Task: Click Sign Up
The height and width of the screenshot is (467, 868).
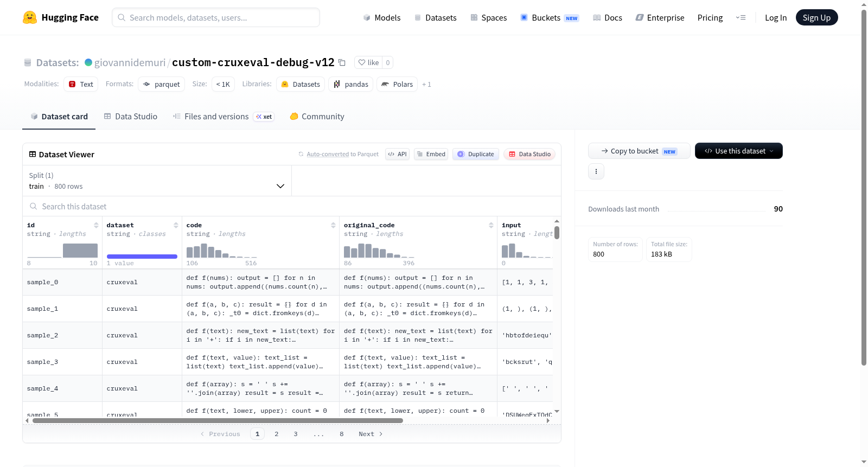Action: [816, 17]
